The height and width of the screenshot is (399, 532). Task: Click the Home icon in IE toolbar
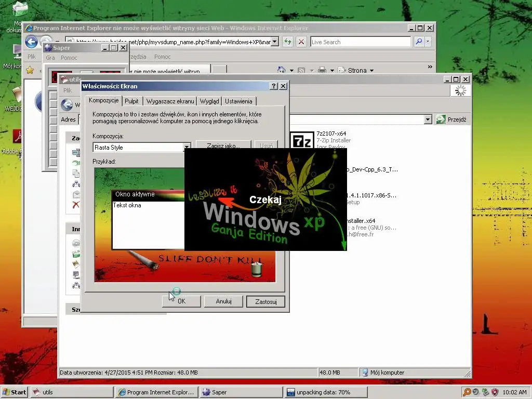(281, 70)
